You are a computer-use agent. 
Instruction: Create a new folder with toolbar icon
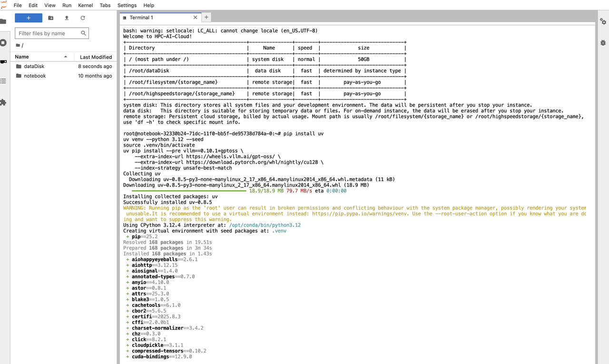coord(51,18)
